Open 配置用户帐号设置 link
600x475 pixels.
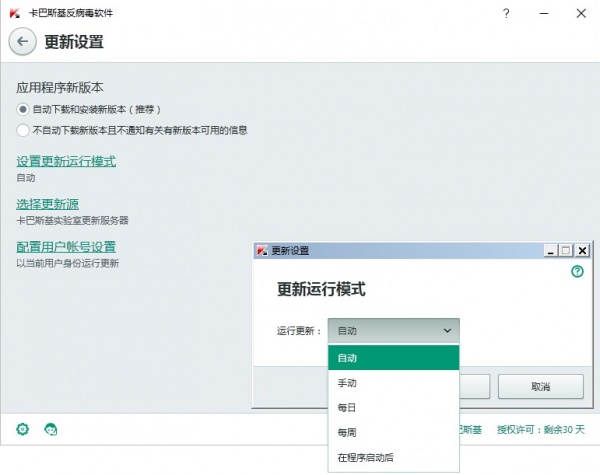pos(66,247)
